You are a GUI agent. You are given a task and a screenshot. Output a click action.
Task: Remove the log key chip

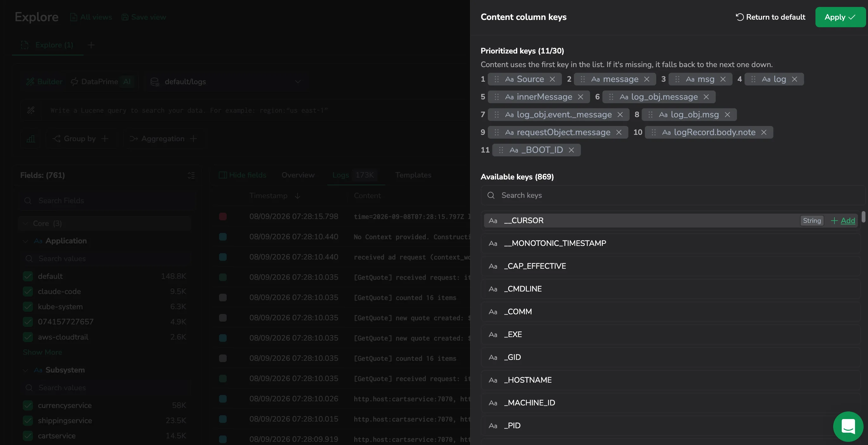pos(795,79)
